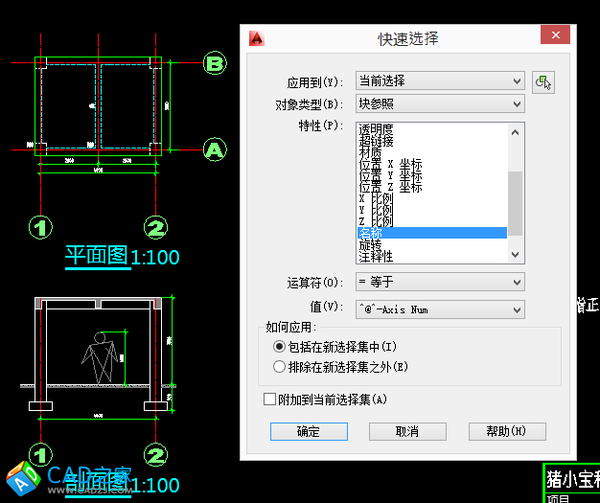This screenshot has height=503, width=600.
Task: Select 位置 X 坐标 property
Action: point(390,164)
